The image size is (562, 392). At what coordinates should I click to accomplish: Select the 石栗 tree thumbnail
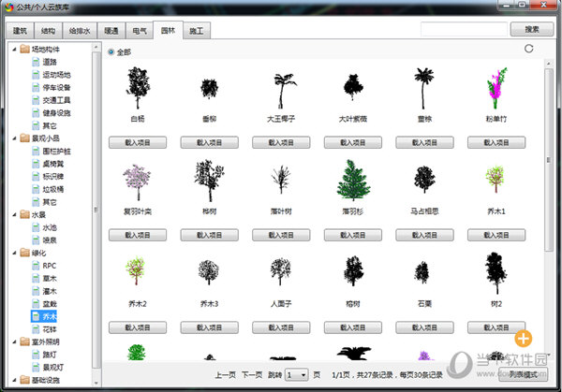point(421,272)
